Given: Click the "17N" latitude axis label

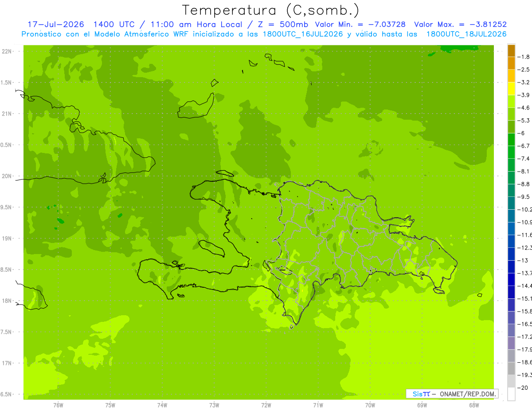Looking at the screenshot, I should [7, 363].
